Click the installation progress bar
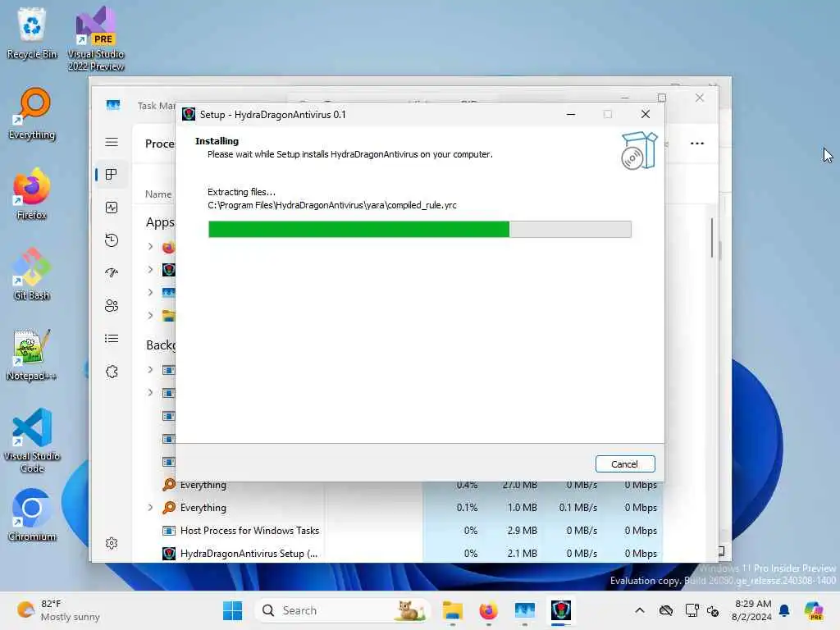 [x=419, y=230]
